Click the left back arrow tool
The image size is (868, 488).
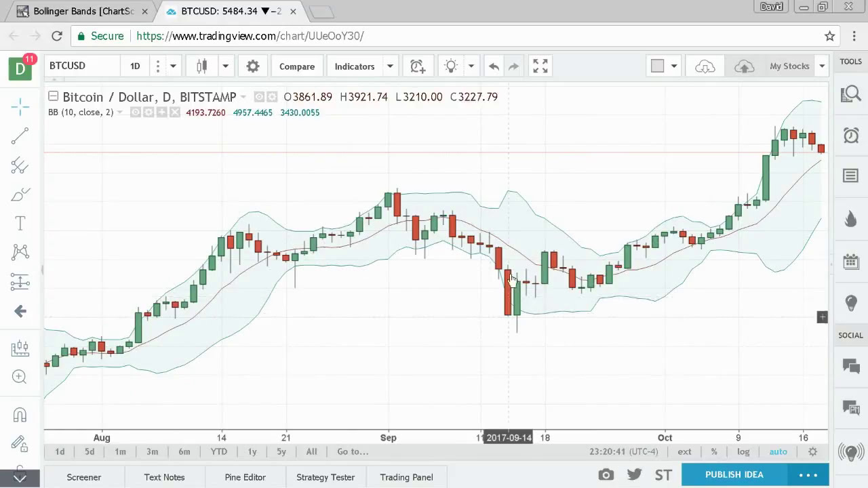(20, 312)
